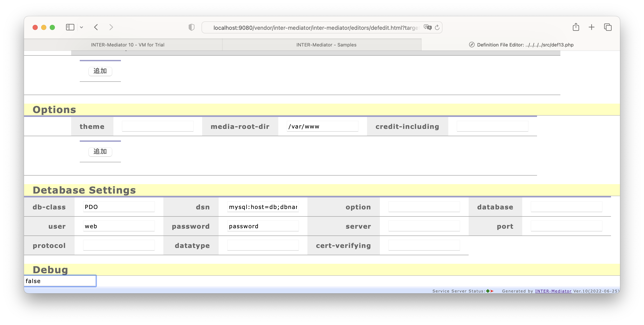This screenshot has width=644, height=325.
Task: Click the Detabase Settings heading
Action: [84, 190]
